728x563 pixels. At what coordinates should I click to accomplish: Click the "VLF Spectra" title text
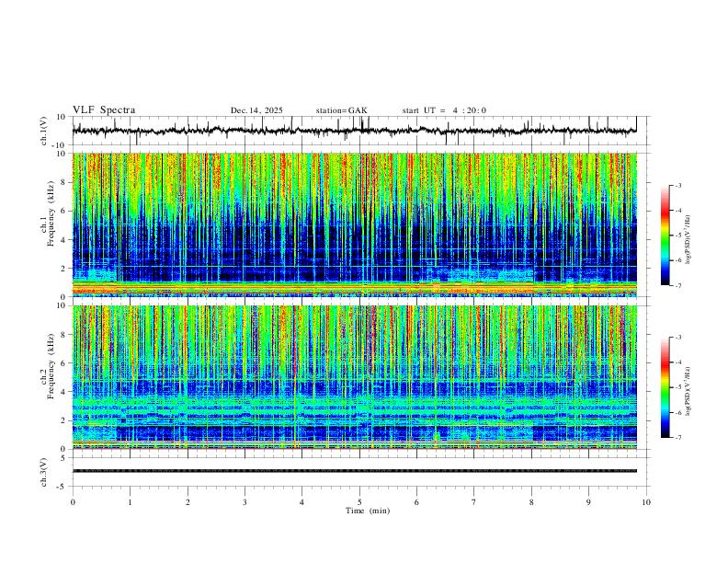click(x=104, y=110)
